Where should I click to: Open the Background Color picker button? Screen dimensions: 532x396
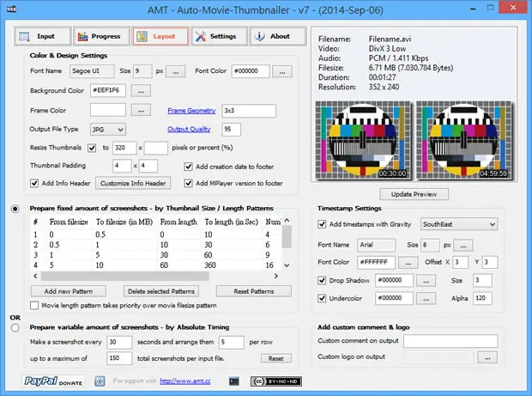(141, 91)
